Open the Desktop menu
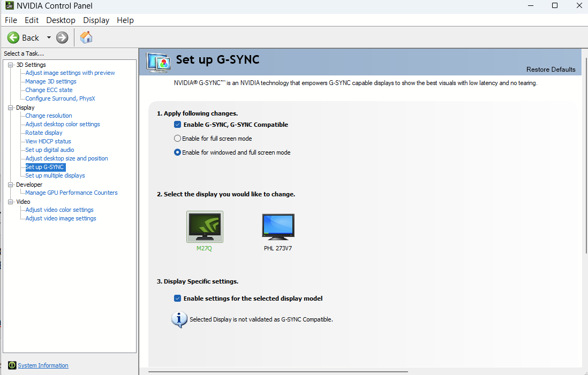This screenshot has width=588, height=375. point(61,20)
